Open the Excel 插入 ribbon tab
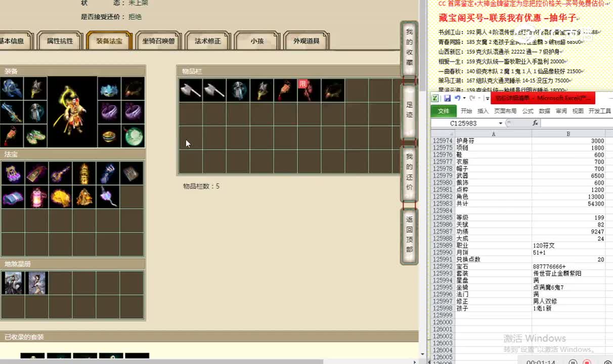 click(483, 111)
